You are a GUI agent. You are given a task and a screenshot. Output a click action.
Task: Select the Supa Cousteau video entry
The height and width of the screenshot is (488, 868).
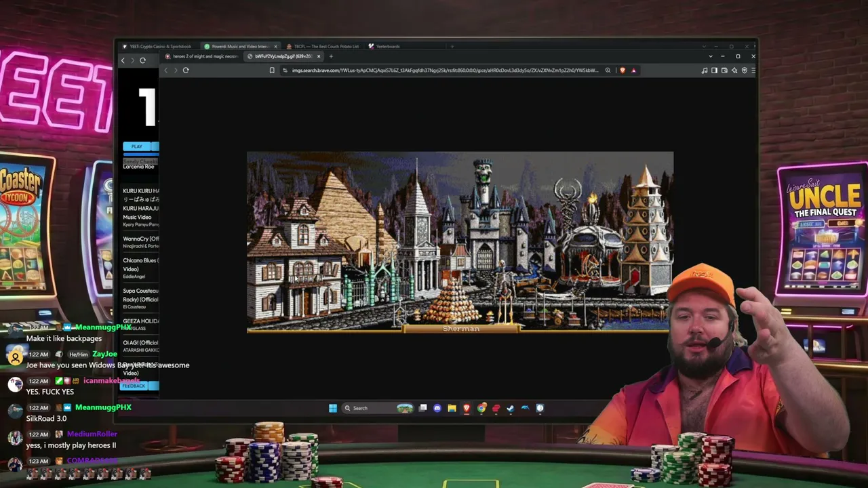coord(140,298)
